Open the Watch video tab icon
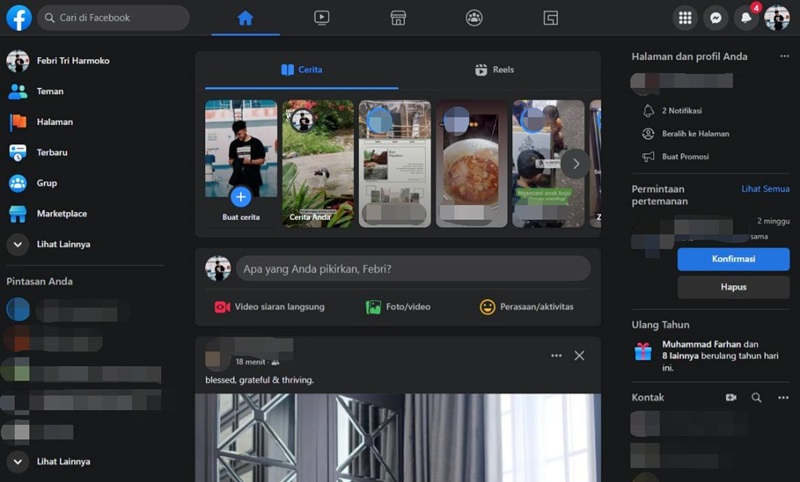Viewport: 800px width, 482px height. click(x=321, y=18)
